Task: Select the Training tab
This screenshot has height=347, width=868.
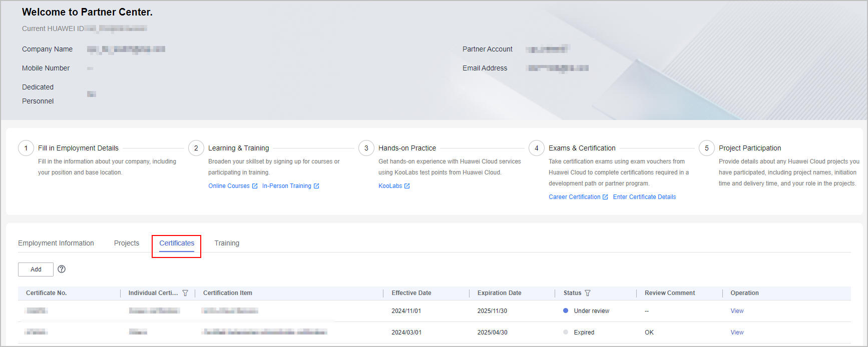Action: click(x=227, y=243)
